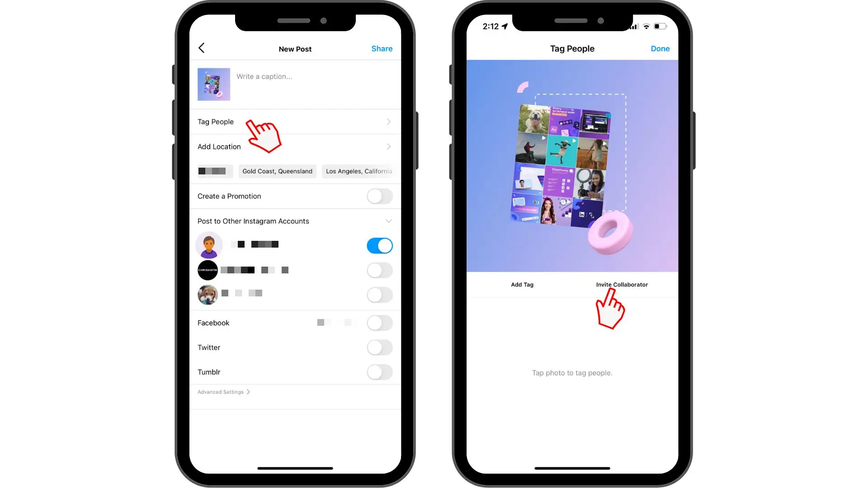Viewport: 868px width, 488px height.
Task: Toggle the Twitter sharing switch
Action: click(380, 347)
